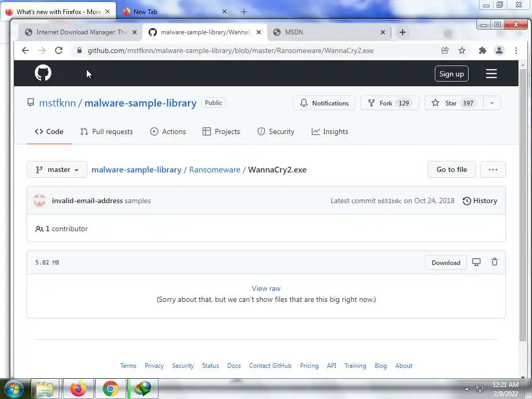Open the Insights tab
532x399 pixels.
pos(330,131)
